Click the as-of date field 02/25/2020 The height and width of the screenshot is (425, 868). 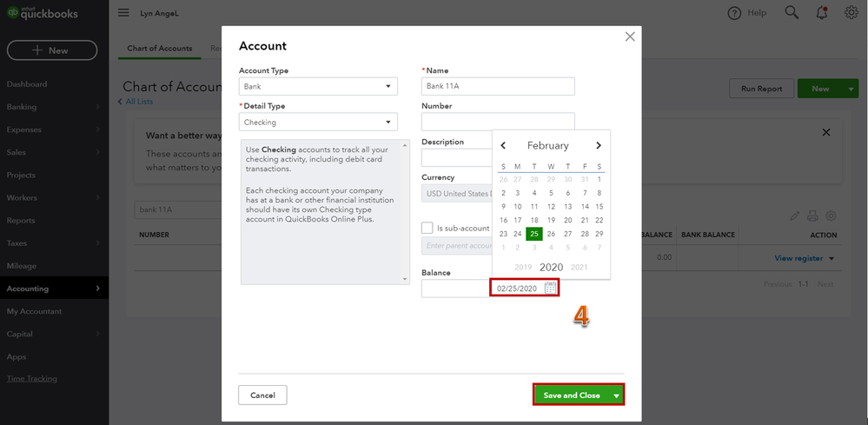[x=517, y=289]
